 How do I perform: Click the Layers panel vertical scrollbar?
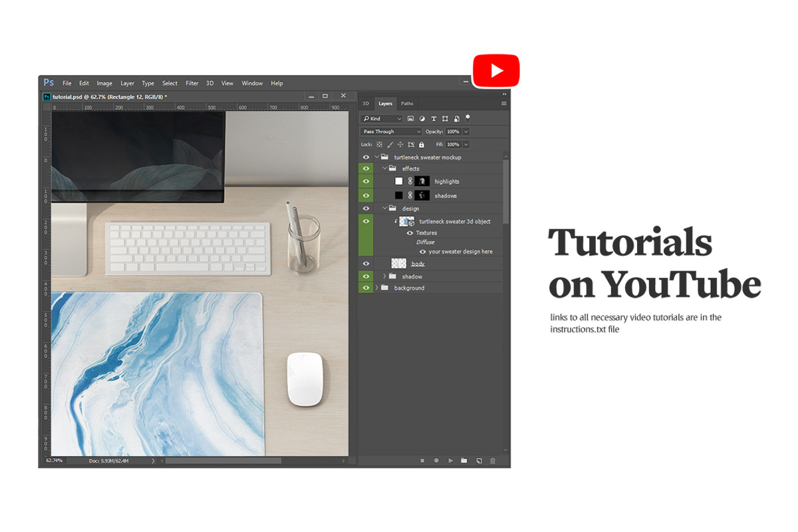(506, 191)
